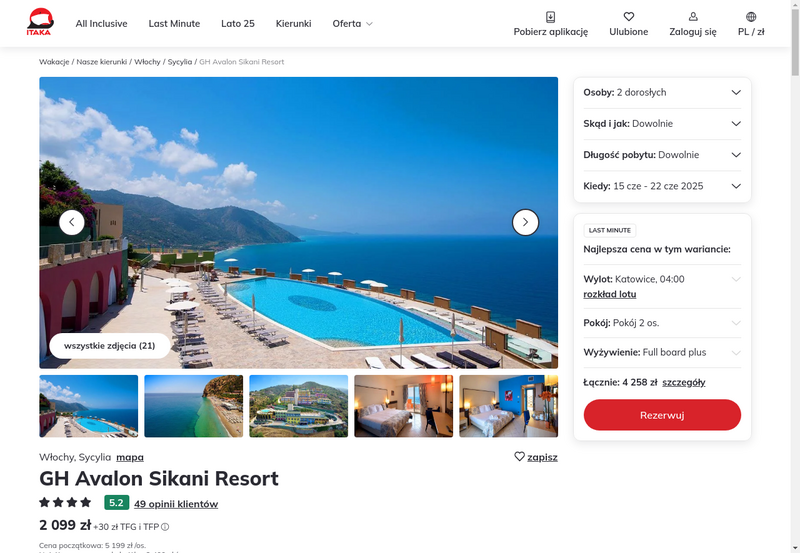Open the Kiedy date range dropdown

coord(662,186)
